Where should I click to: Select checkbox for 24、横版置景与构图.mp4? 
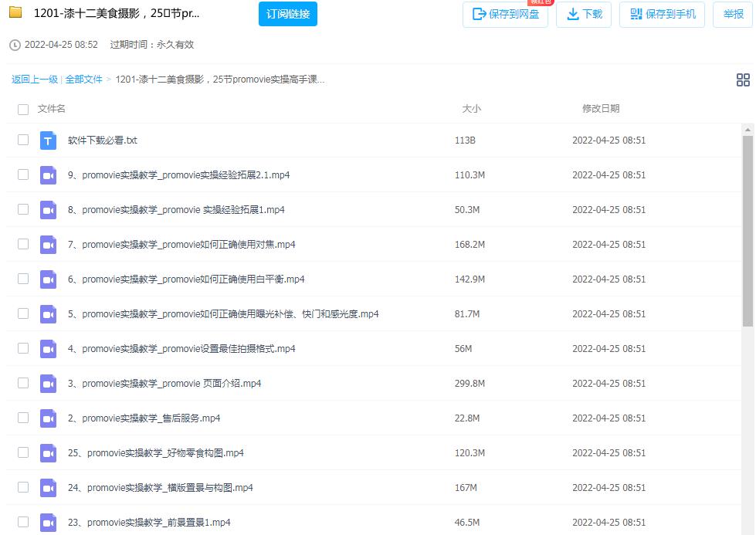pos(23,487)
